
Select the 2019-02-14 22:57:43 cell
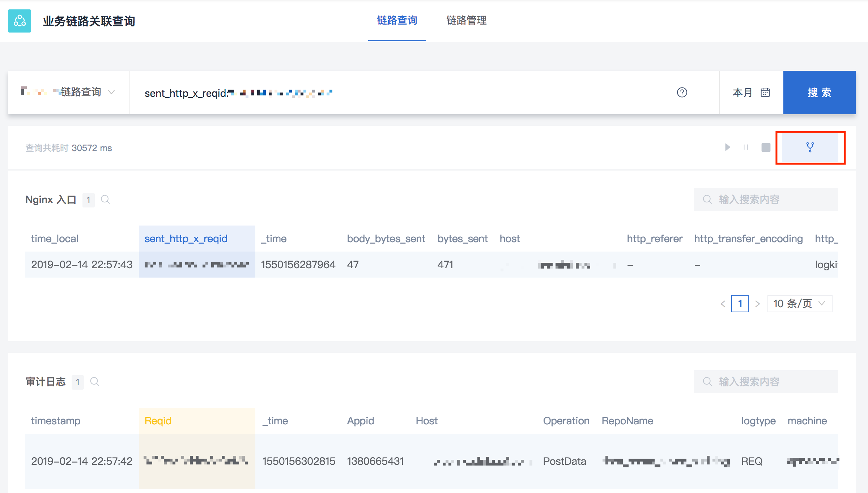pyautogui.click(x=82, y=265)
